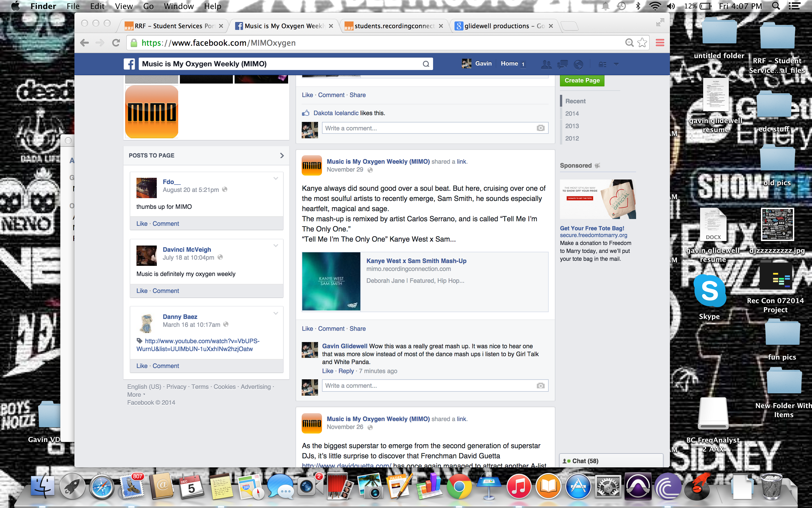
Task: Click Like on Fdo__ post
Action: pyautogui.click(x=142, y=224)
